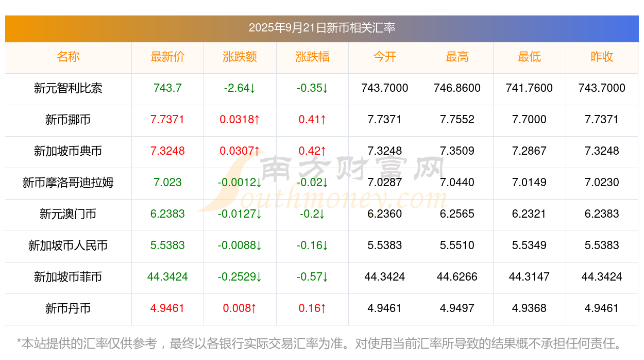Viewport: 644px width, 360px height.
Task: Click latest price 743.7 for 新元智利比索
Action: (x=167, y=88)
